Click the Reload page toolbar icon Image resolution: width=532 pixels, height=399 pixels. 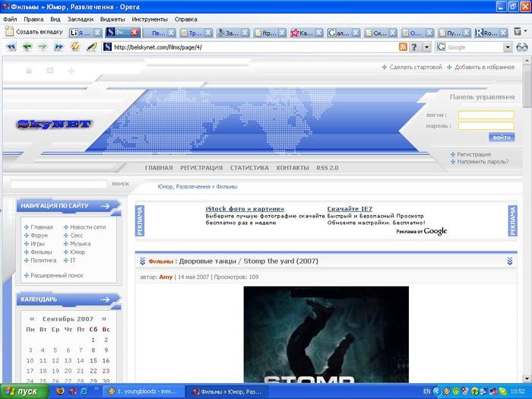pos(75,47)
